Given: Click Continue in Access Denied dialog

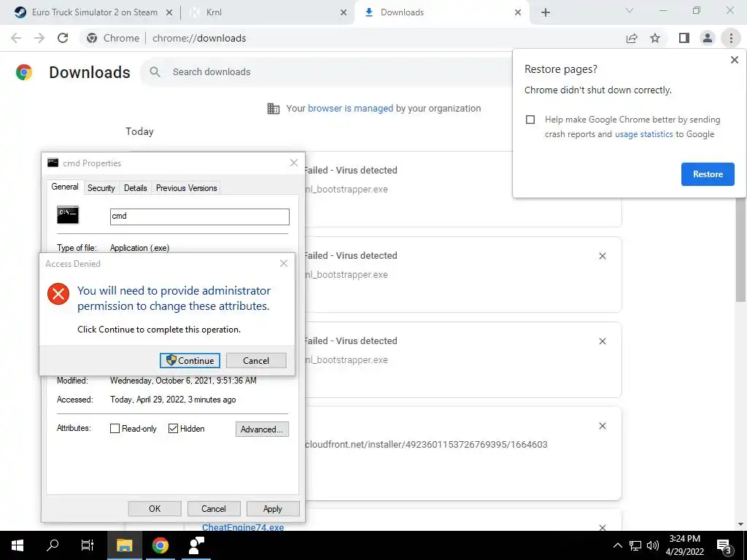Looking at the screenshot, I should [x=190, y=360].
